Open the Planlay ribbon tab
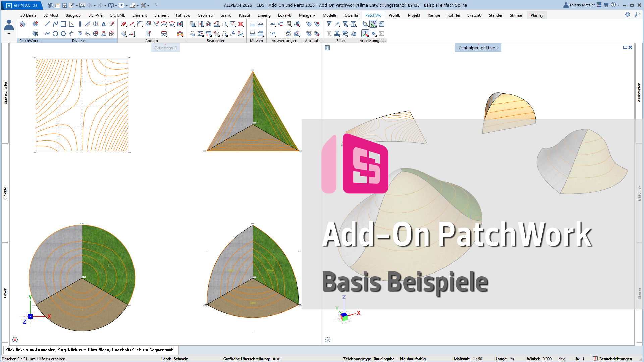 click(537, 15)
